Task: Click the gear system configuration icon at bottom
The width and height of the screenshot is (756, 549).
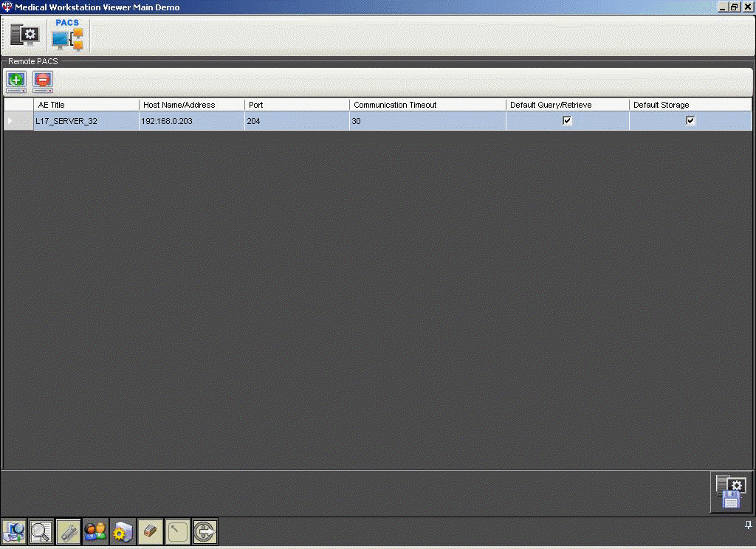Action: (x=122, y=531)
